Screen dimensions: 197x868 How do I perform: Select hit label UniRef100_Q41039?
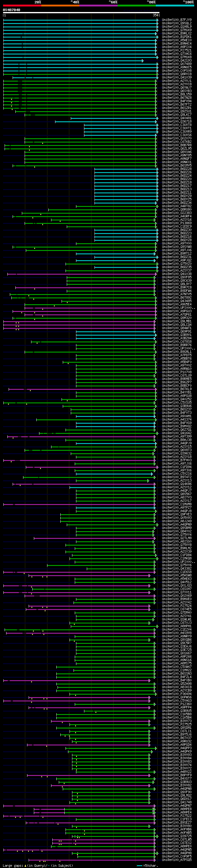pyautogui.click(x=176, y=78)
